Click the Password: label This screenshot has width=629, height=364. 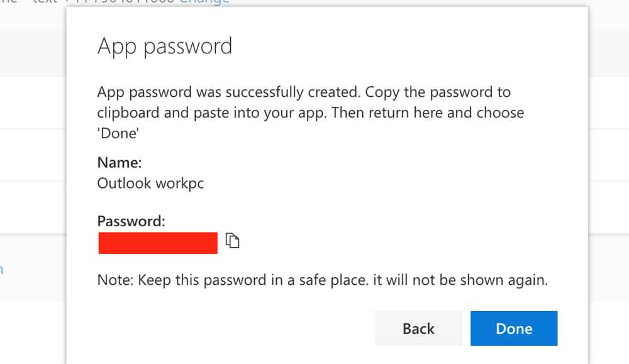(131, 221)
